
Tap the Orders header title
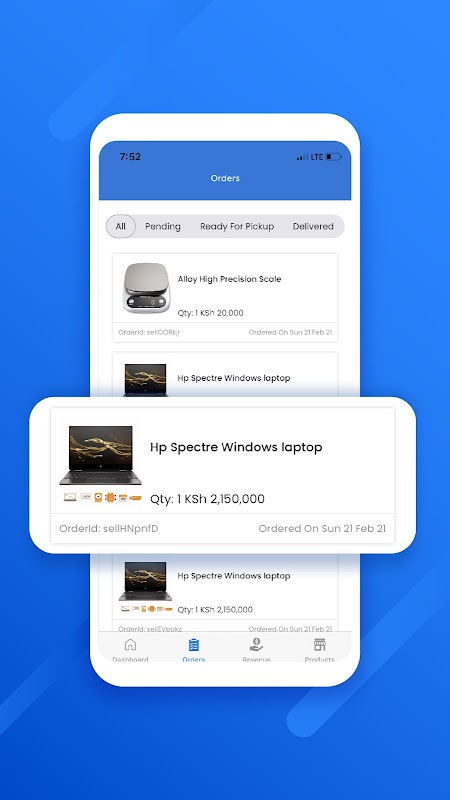(225, 178)
